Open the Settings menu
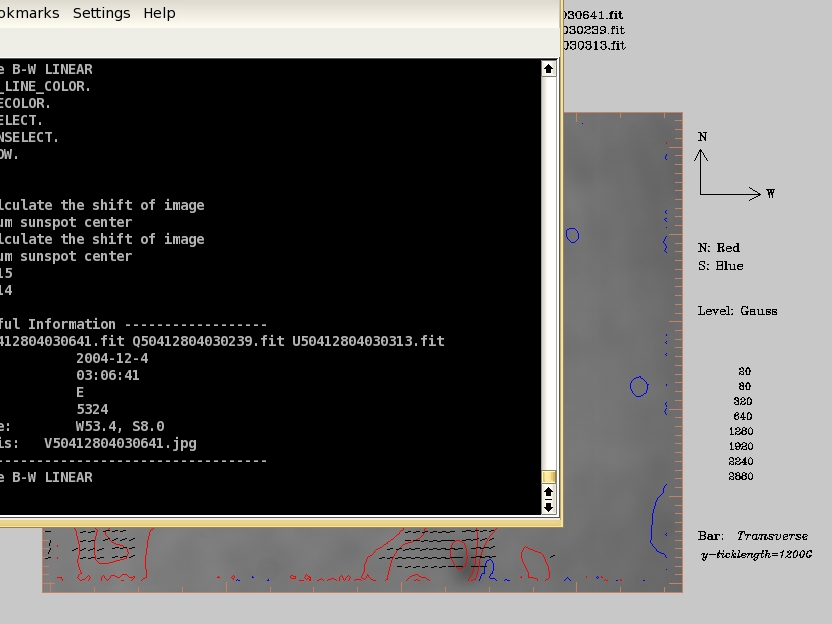This screenshot has height=624, width=832. click(x=101, y=13)
